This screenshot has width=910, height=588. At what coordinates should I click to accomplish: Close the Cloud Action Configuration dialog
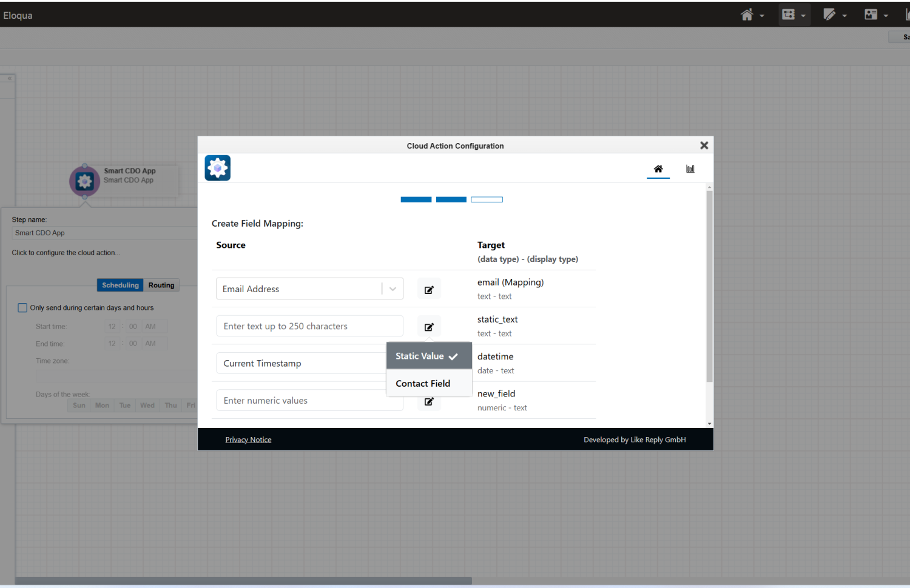point(704,145)
